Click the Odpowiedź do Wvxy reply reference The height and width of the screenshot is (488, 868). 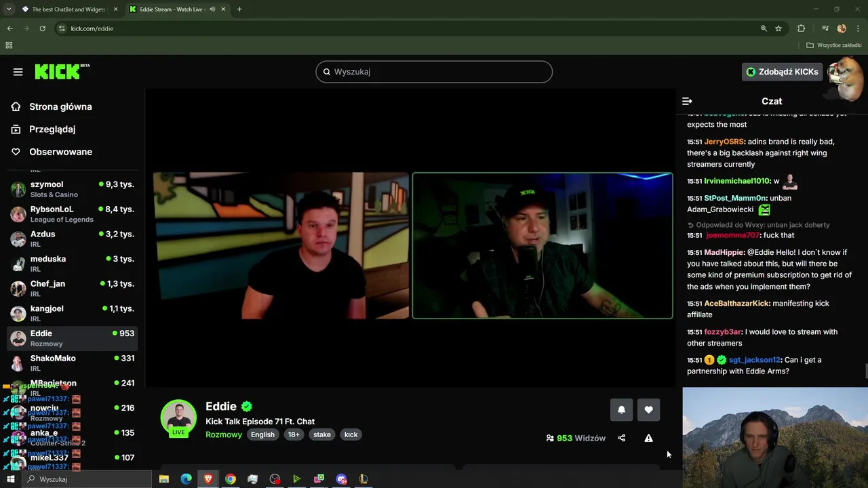758,225
